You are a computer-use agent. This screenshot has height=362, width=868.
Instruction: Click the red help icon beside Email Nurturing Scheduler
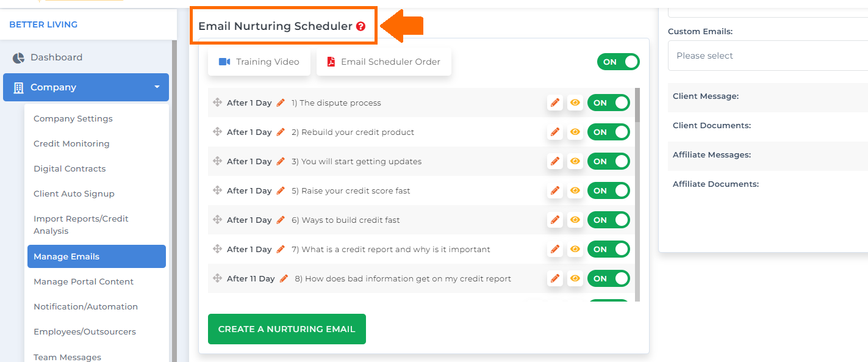[x=361, y=26]
